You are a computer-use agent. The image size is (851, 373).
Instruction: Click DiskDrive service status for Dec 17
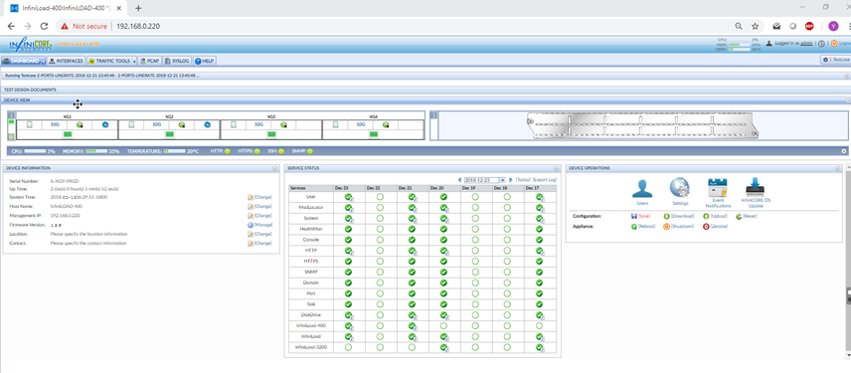539,315
